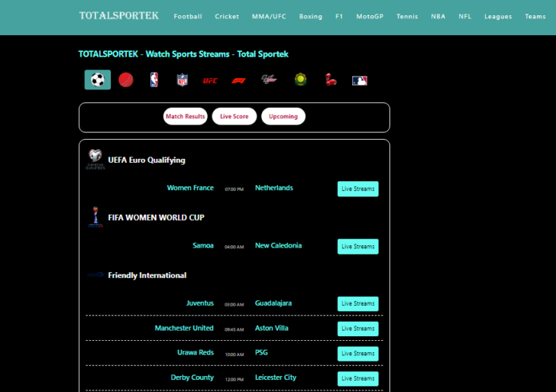Click the Samoa team link
Viewport: 556px width, 392px height.
click(x=203, y=245)
